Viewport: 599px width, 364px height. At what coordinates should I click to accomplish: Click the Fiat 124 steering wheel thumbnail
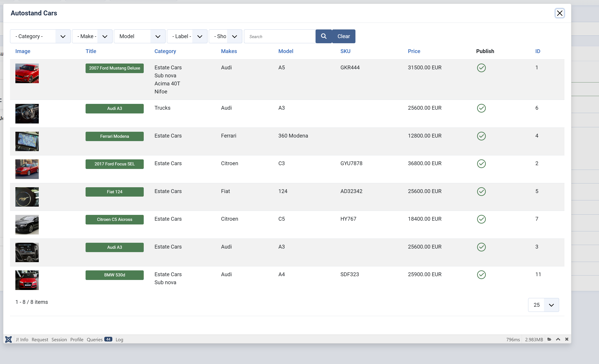coord(27,197)
